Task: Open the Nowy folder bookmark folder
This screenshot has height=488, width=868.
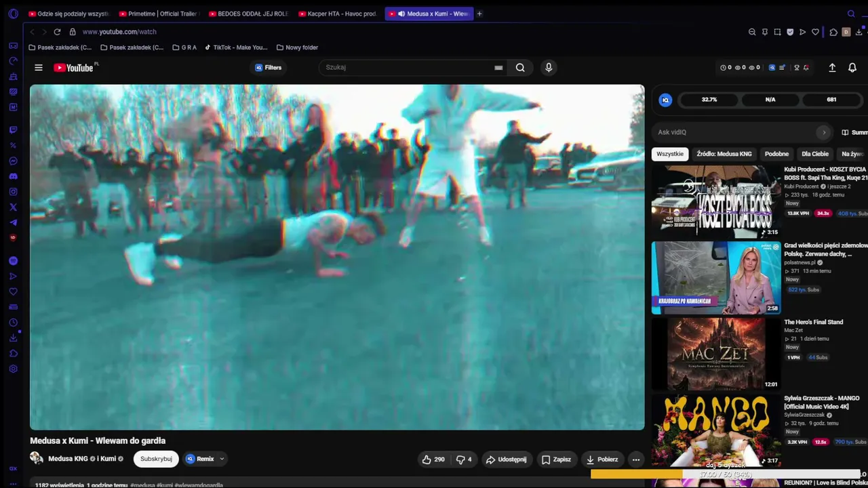Action: coord(297,47)
